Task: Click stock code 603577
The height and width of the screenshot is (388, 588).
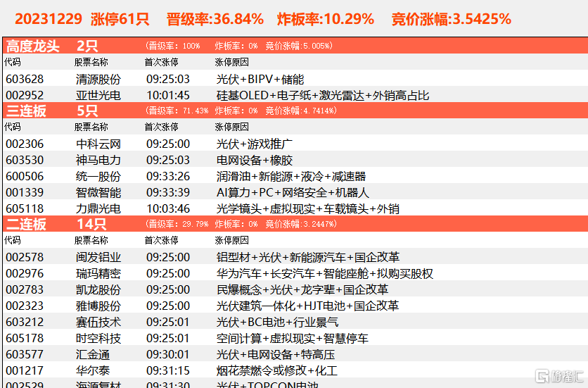Action: pyautogui.click(x=25, y=354)
